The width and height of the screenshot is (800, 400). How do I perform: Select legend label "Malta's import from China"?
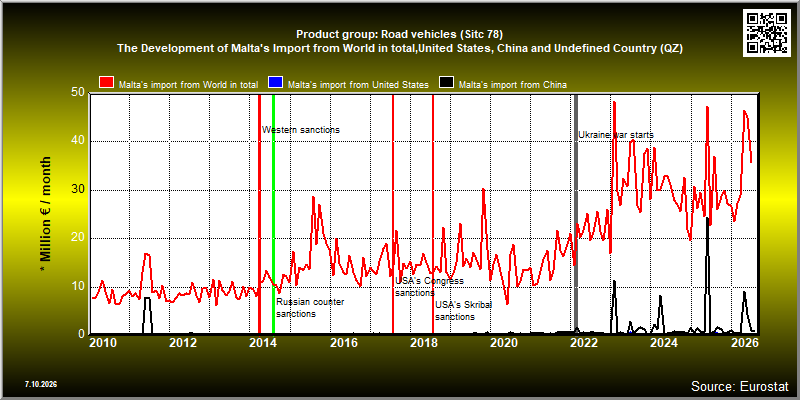click(x=512, y=84)
